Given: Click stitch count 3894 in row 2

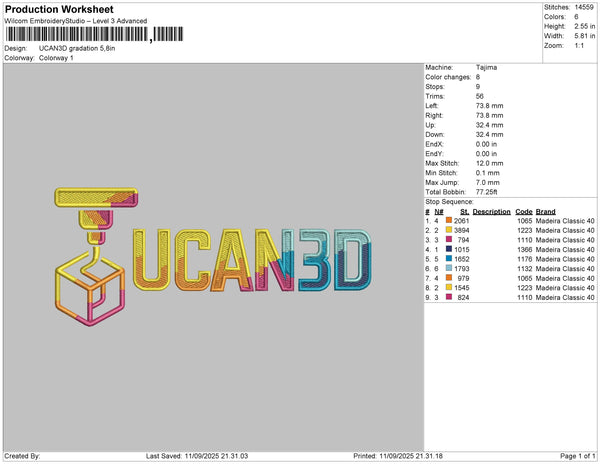Looking at the screenshot, I should (x=461, y=230).
